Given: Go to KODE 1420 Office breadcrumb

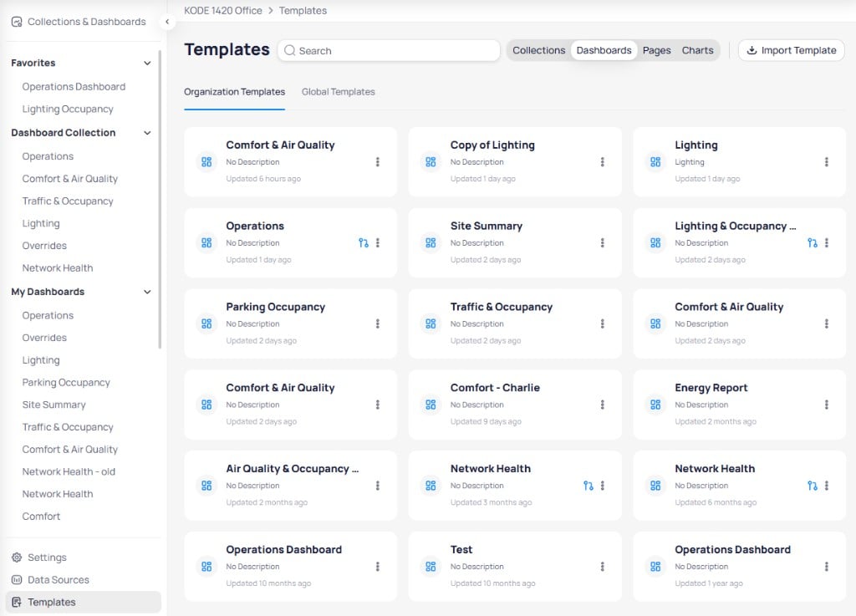Looking at the screenshot, I should pyautogui.click(x=222, y=10).
